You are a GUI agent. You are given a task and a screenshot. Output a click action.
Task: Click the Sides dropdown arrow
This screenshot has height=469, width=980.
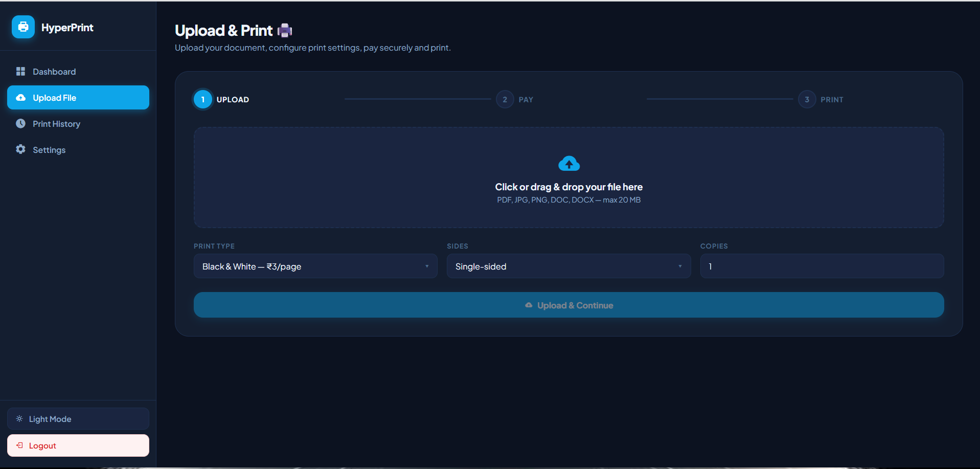[x=680, y=266]
